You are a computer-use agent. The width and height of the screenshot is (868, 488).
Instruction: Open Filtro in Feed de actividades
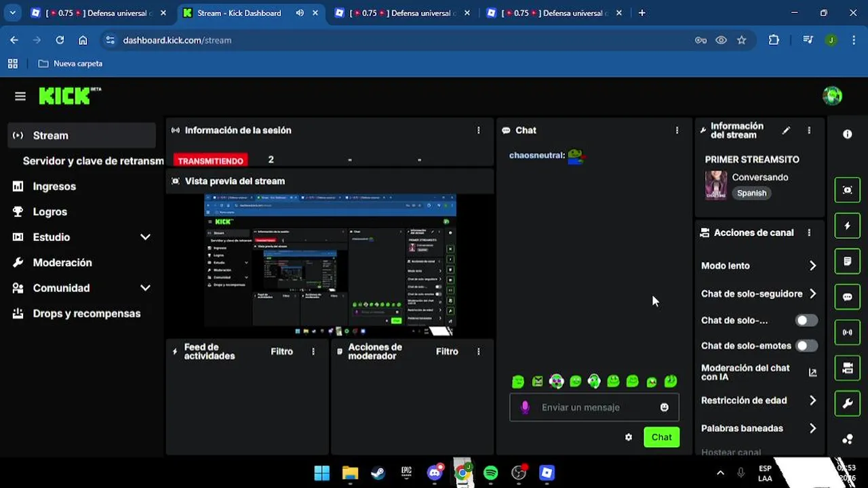pos(281,351)
